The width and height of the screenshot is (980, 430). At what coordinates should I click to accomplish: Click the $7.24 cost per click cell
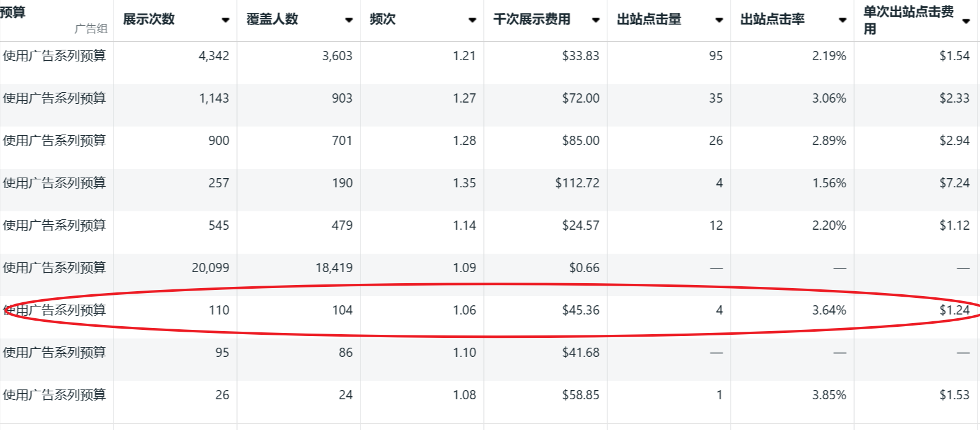tap(954, 183)
